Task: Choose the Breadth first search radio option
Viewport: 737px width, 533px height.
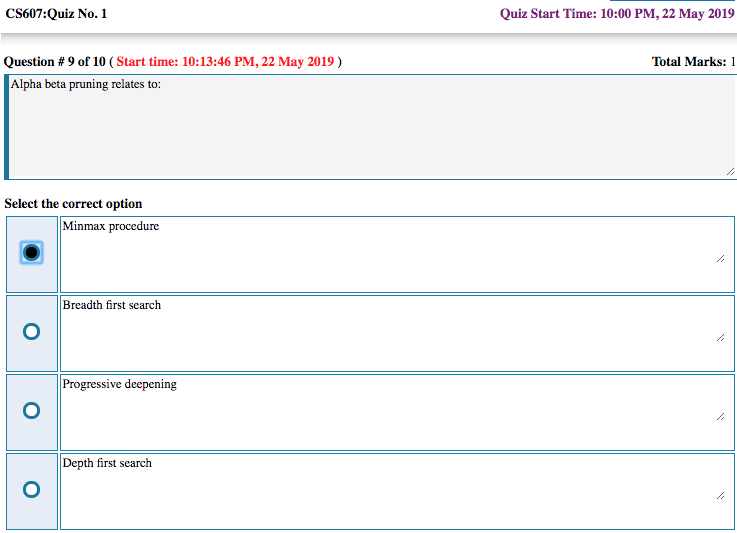Action: [31, 332]
